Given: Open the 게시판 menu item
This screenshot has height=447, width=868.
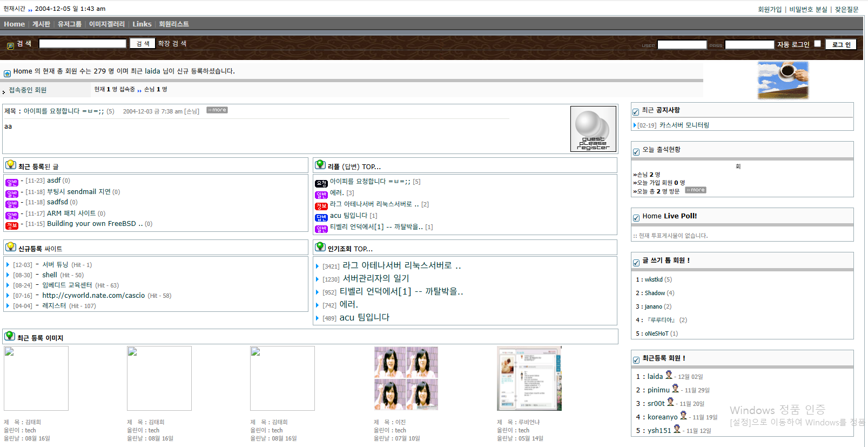Looking at the screenshot, I should point(41,24).
